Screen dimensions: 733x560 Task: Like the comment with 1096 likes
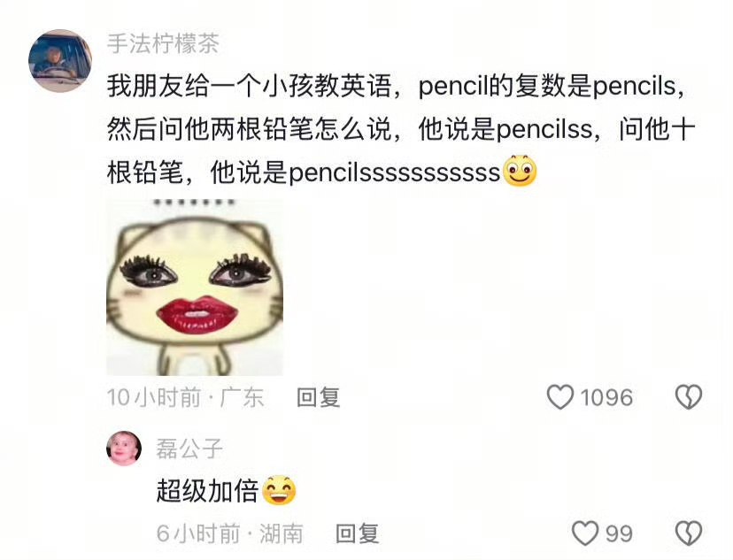(x=560, y=397)
